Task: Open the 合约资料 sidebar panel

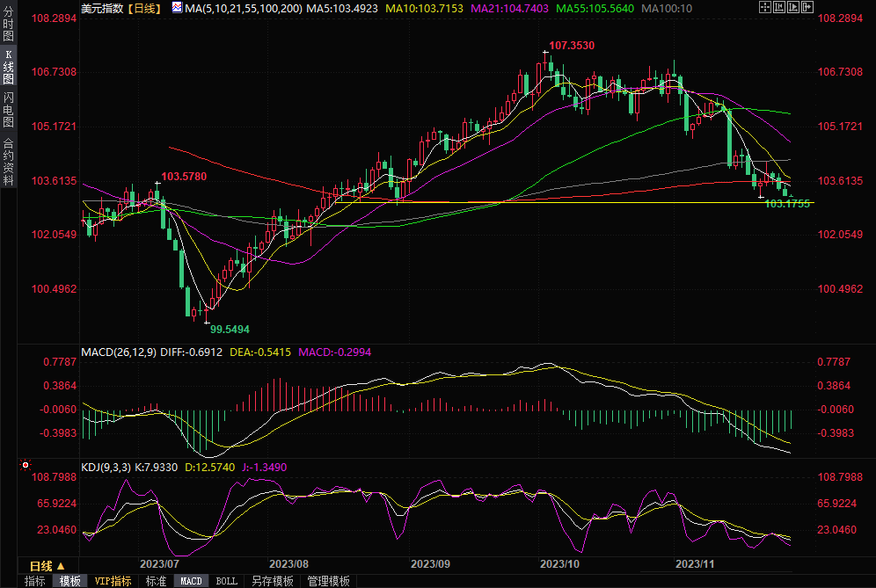Action: [x=8, y=162]
